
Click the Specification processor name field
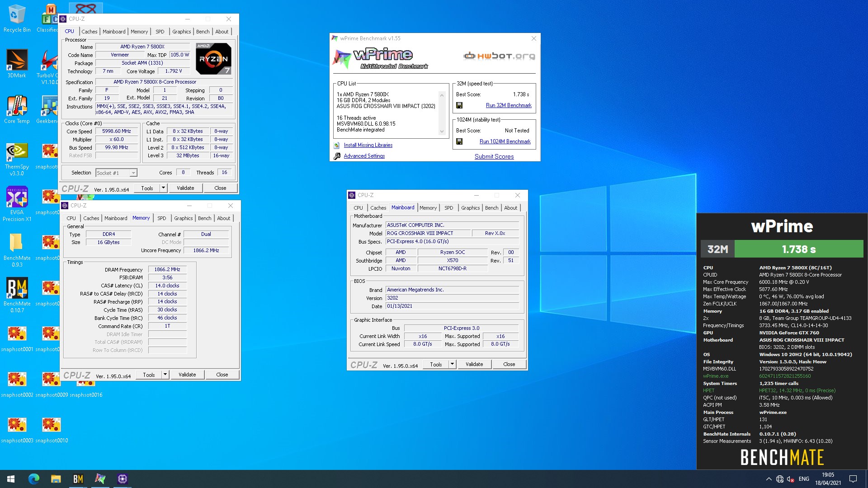[x=164, y=82]
